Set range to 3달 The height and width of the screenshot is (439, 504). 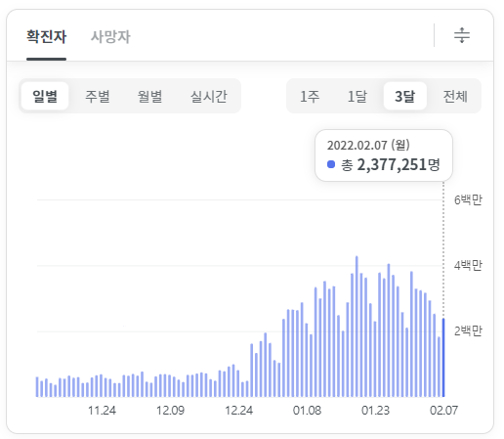coord(405,96)
